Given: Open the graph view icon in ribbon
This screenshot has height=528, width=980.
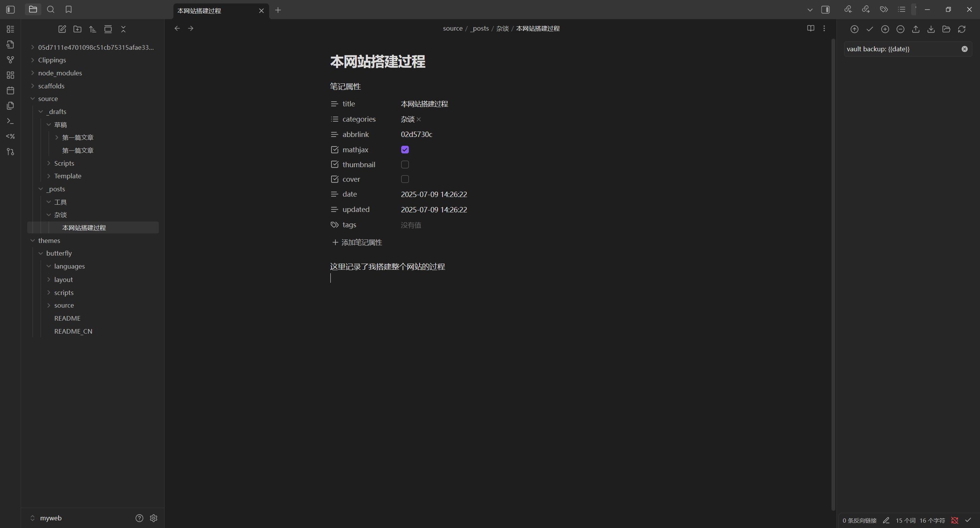Looking at the screenshot, I should (x=10, y=60).
